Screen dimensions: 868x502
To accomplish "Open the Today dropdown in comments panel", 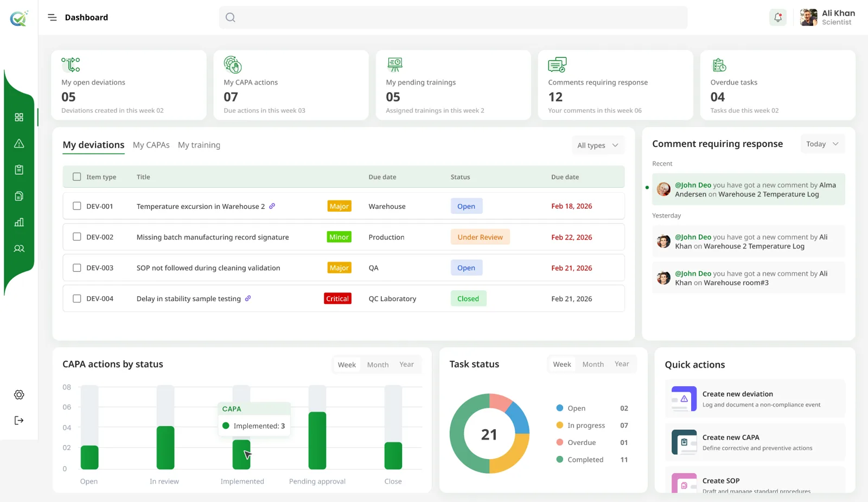I will pos(822,144).
